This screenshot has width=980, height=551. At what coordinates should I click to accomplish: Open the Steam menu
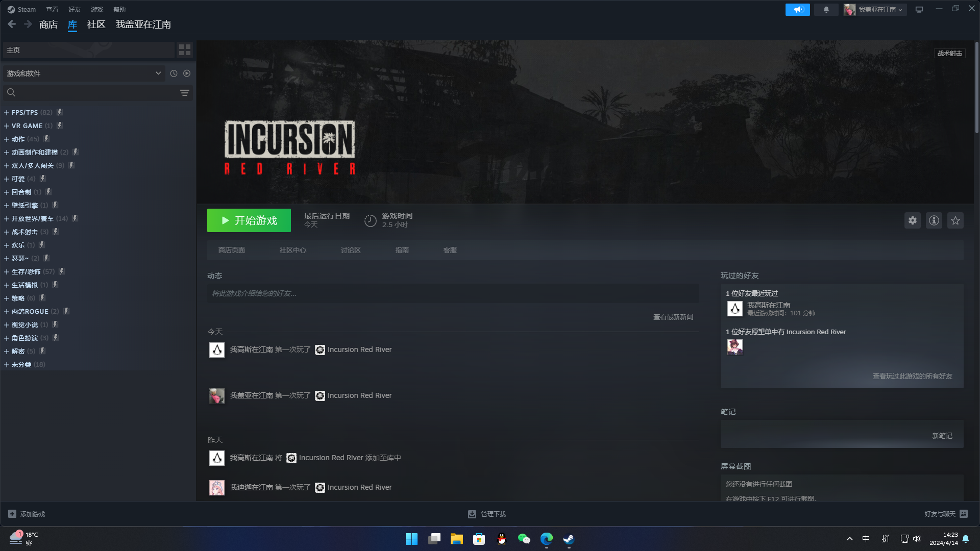coord(22,10)
